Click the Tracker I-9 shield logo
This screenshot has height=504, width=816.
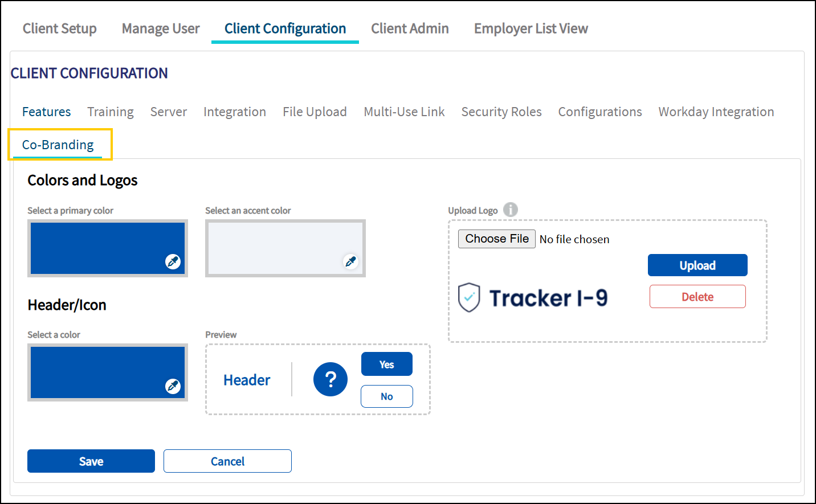pyautogui.click(x=469, y=297)
